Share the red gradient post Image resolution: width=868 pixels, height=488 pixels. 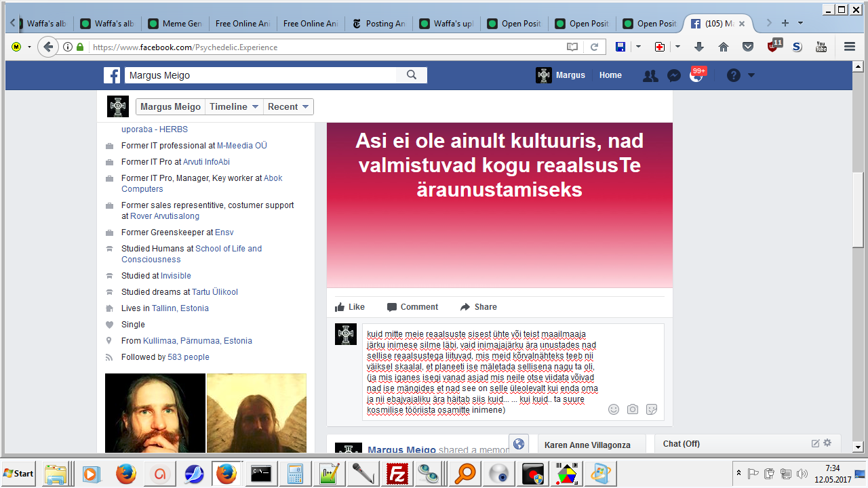point(478,307)
